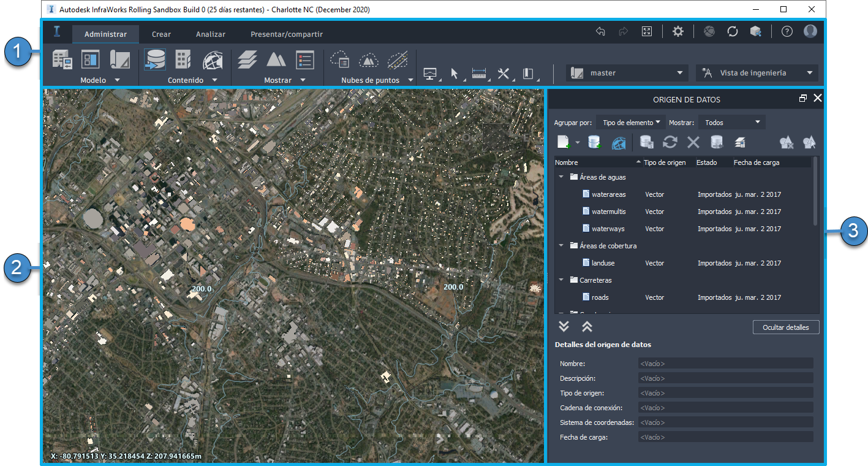The width and height of the screenshot is (868, 466).
Task: Open the proposals blueprint icon in Modelo group
Action: tap(120, 59)
